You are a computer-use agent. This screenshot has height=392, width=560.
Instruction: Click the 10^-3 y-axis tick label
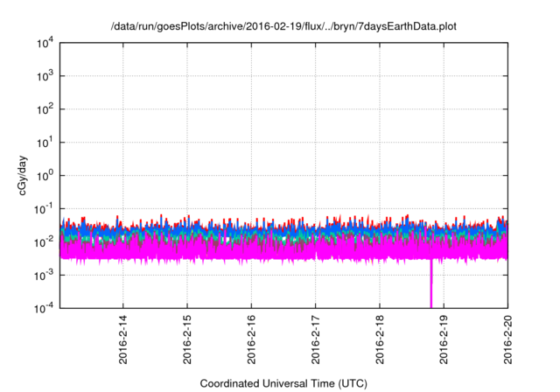[44, 276]
